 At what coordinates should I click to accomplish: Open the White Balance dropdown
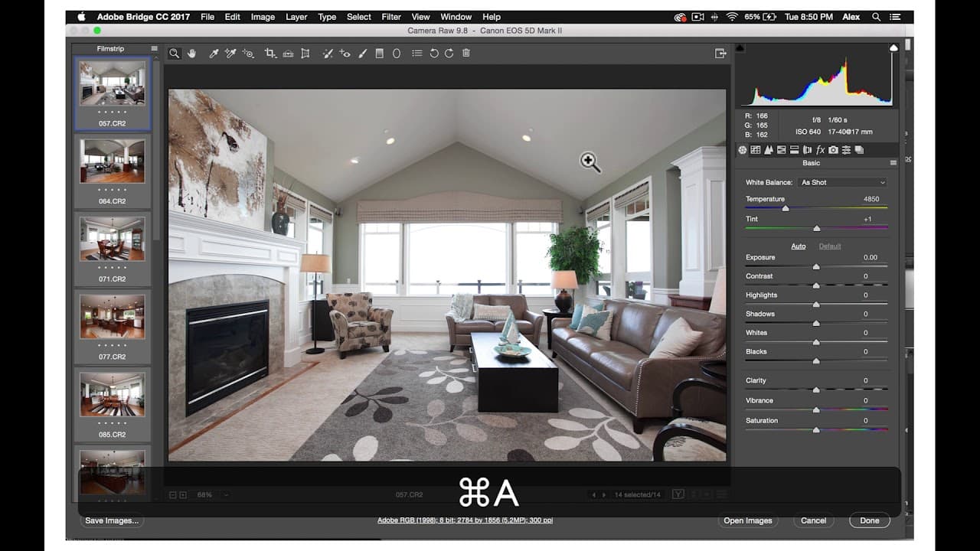842,182
